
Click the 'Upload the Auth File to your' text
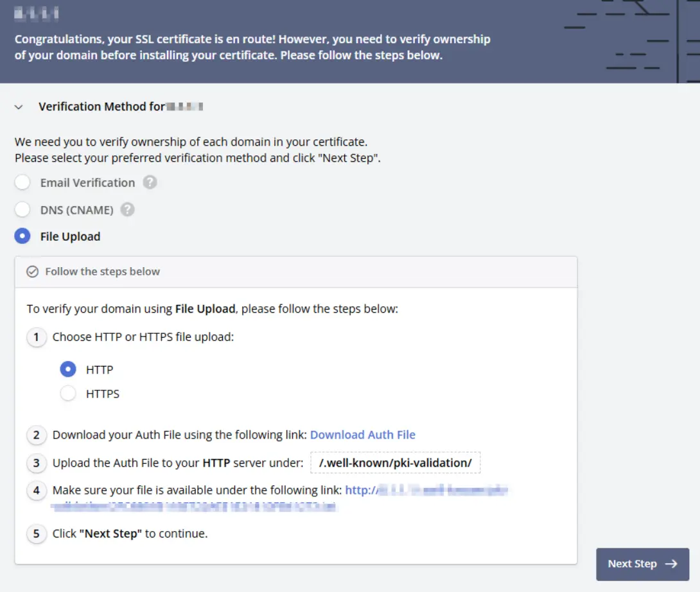126,463
